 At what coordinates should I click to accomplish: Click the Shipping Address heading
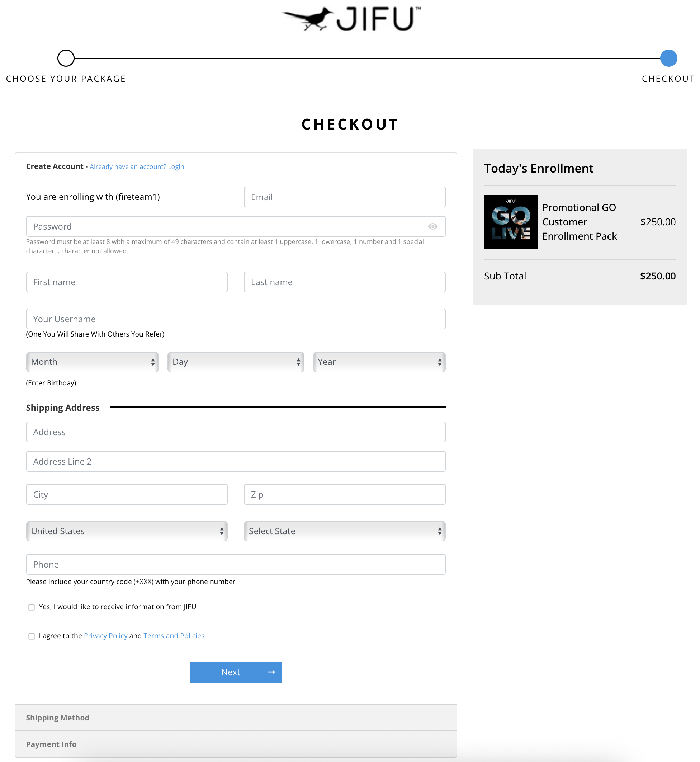tap(63, 408)
